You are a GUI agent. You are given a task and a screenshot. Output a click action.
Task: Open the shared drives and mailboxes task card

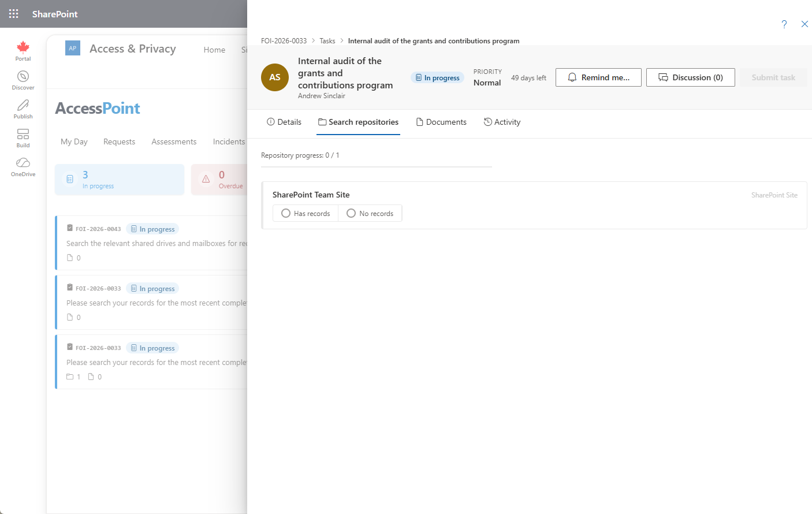tap(151, 243)
